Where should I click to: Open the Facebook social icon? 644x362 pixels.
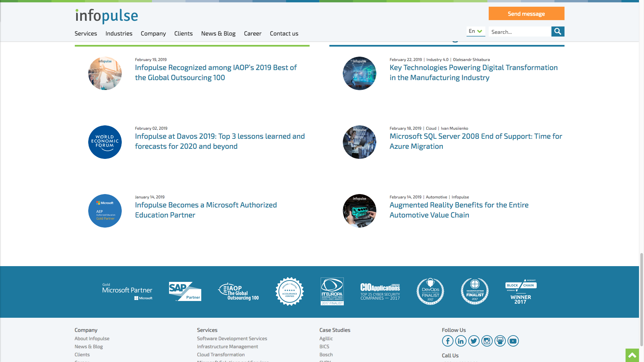[447, 341]
